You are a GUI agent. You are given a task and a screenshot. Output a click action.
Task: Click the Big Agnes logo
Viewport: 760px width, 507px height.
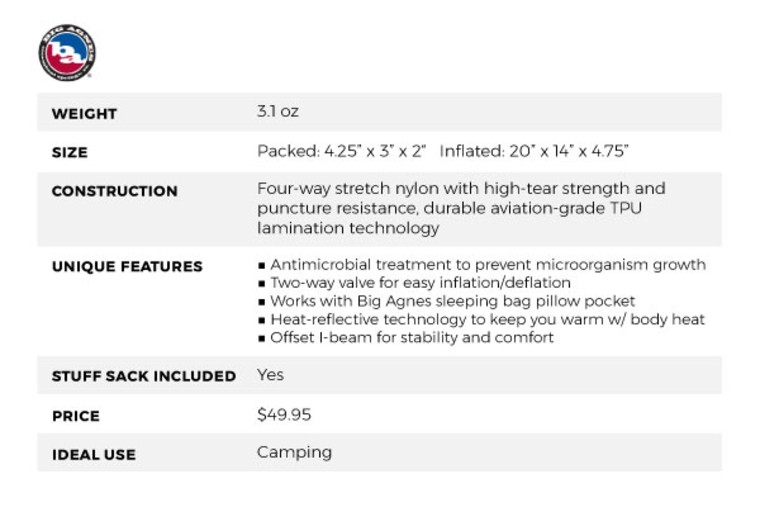click(x=67, y=52)
